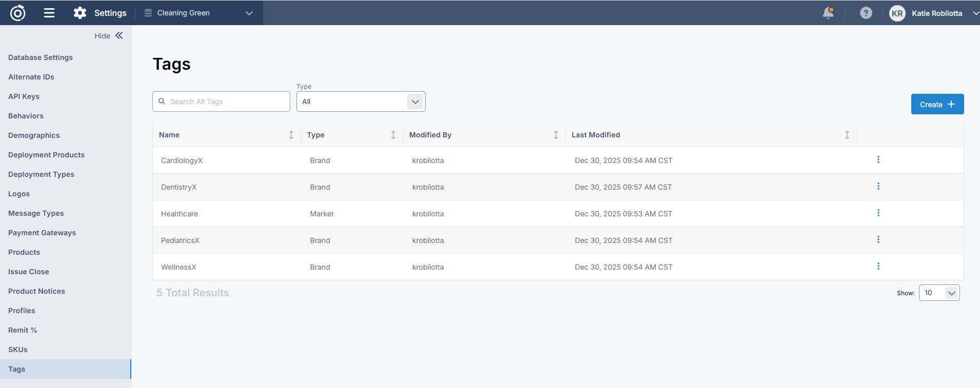
Task: Change the Show results per page dropdown
Action: 938,293
